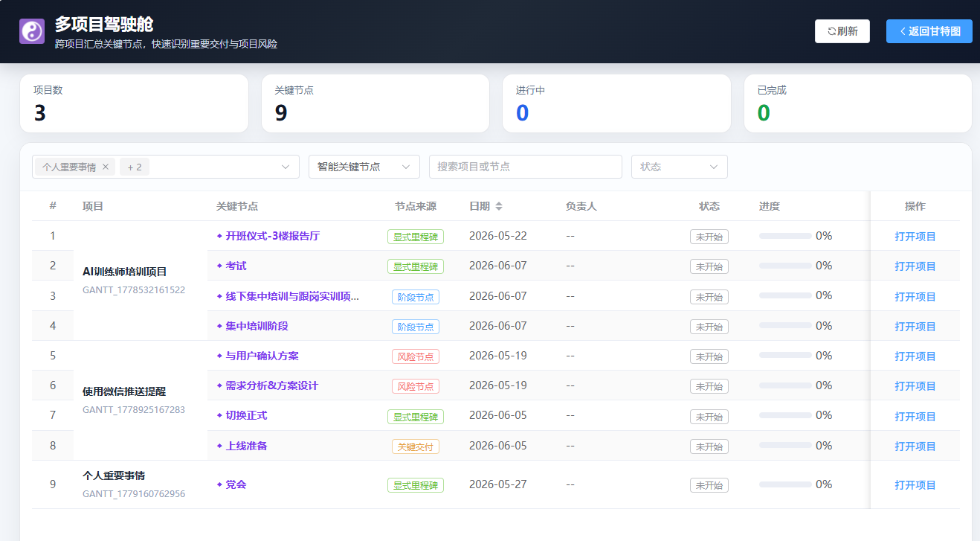Click the 开班仪式-3楼报告厅 node name
The width and height of the screenshot is (980, 541).
point(273,236)
